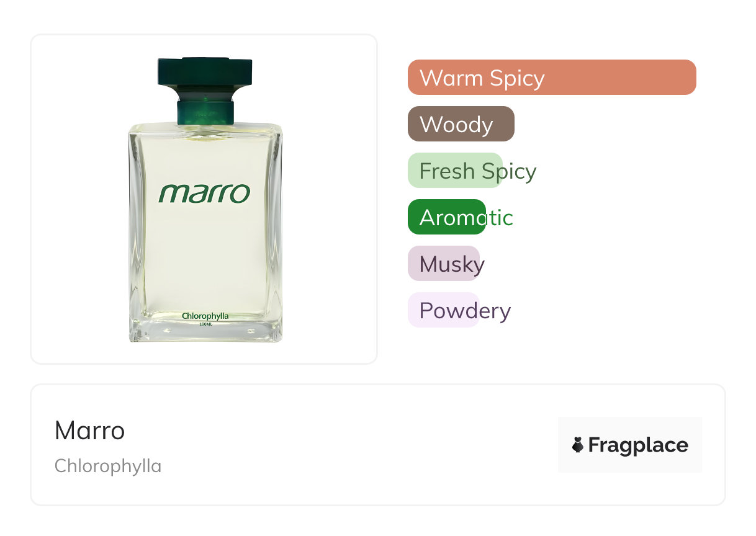The width and height of the screenshot is (756, 536).
Task: Open the Marro perfume title
Action: coord(90,431)
